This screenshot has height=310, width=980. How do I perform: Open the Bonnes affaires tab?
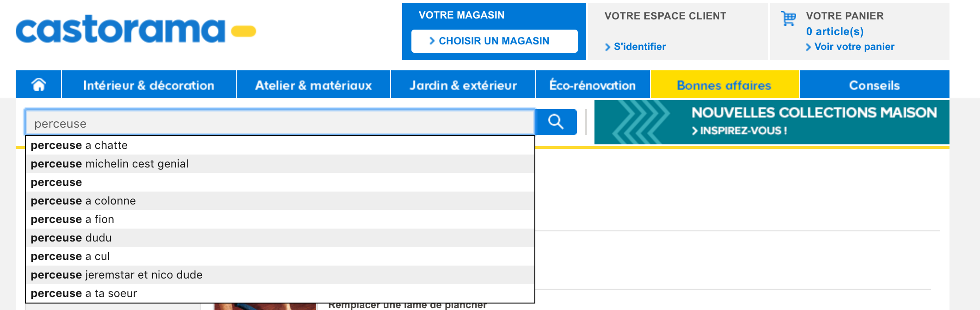point(724,85)
